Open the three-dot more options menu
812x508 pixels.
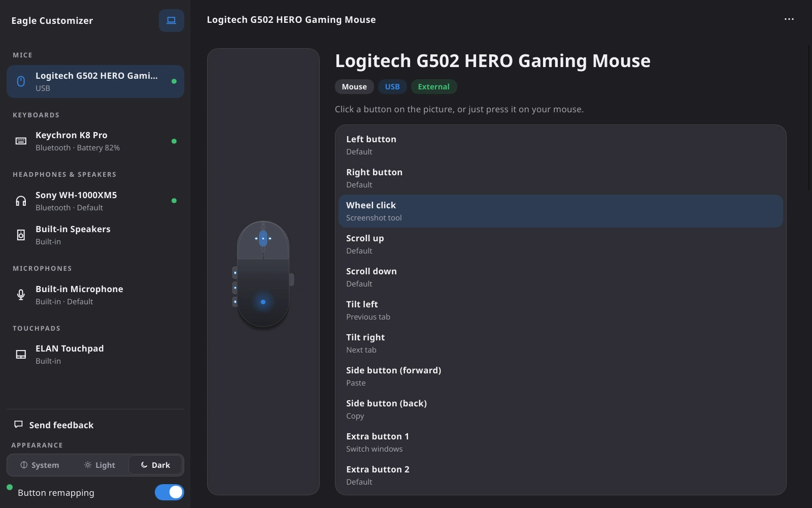tap(789, 19)
